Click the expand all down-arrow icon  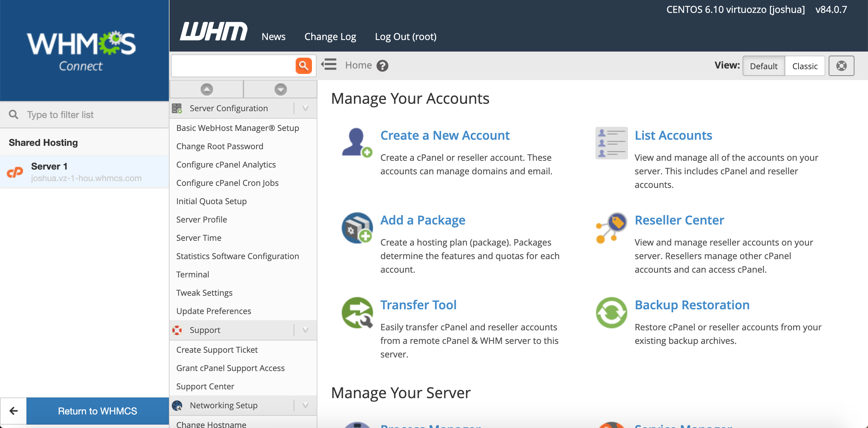pos(280,89)
